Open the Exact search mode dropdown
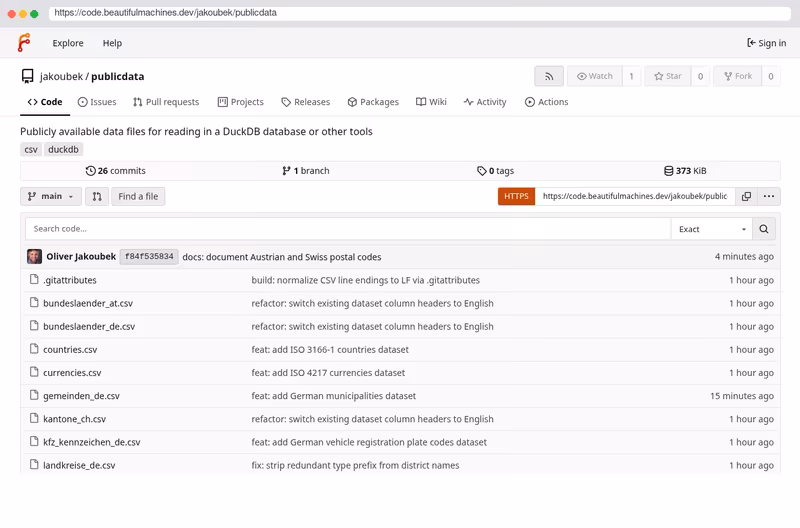Screen dimensions: 800x528 click(x=712, y=229)
